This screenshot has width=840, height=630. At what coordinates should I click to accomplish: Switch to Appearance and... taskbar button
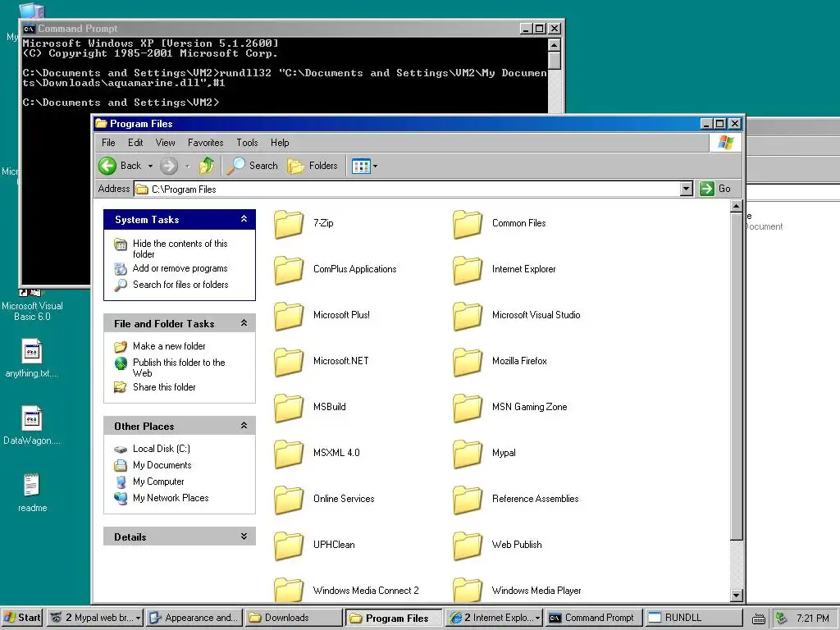[194, 618]
